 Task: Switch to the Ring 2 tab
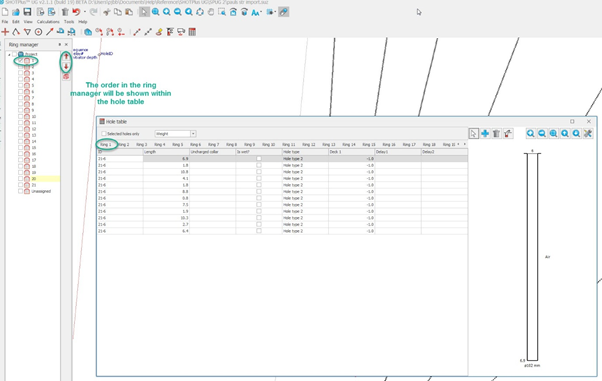[x=123, y=144]
